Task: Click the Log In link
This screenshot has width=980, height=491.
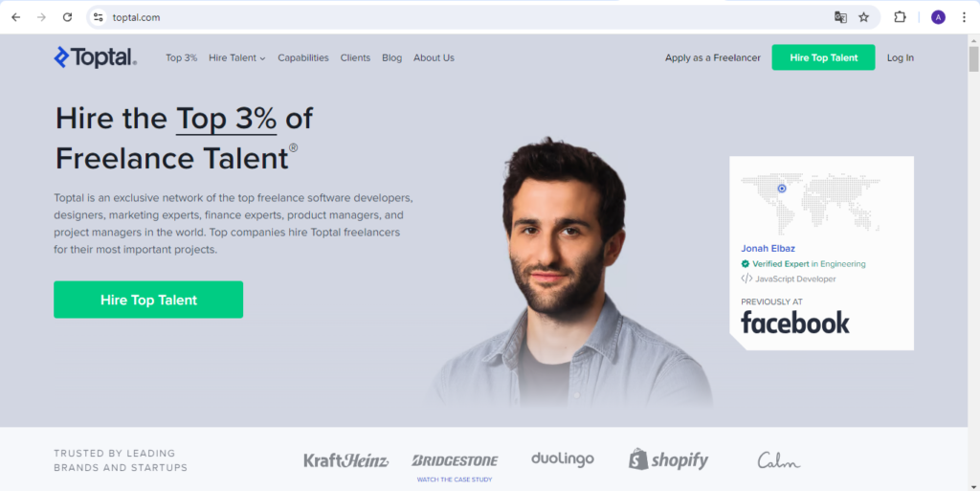Action: pos(900,57)
